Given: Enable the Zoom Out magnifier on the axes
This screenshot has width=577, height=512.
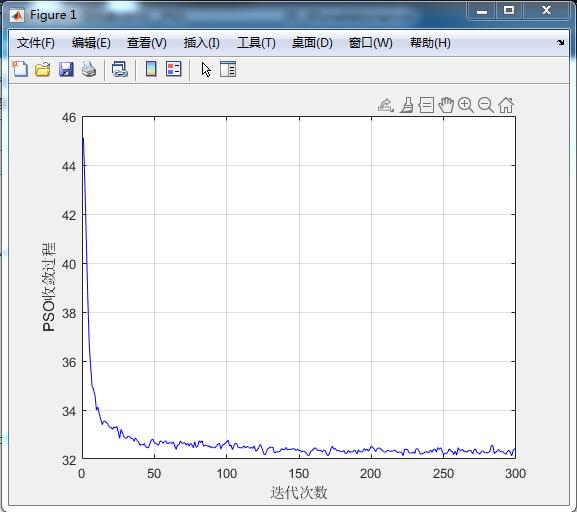Looking at the screenshot, I should [485, 105].
